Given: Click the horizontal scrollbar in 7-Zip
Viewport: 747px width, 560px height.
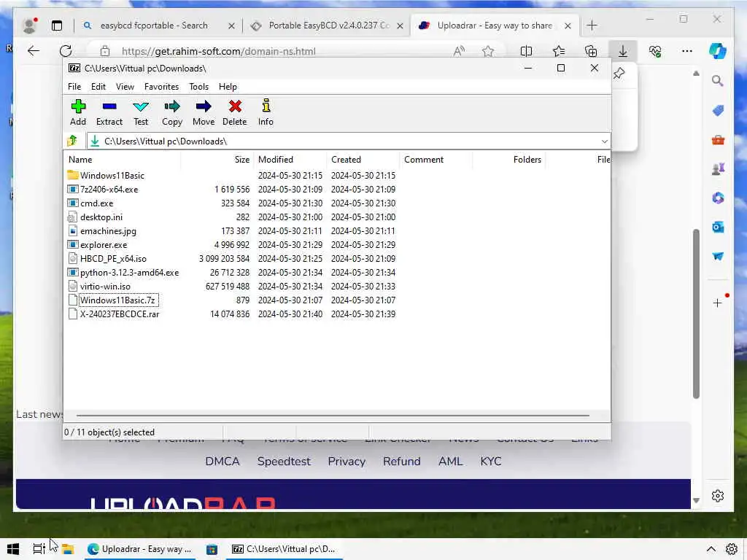Looking at the screenshot, I should coord(333,415).
